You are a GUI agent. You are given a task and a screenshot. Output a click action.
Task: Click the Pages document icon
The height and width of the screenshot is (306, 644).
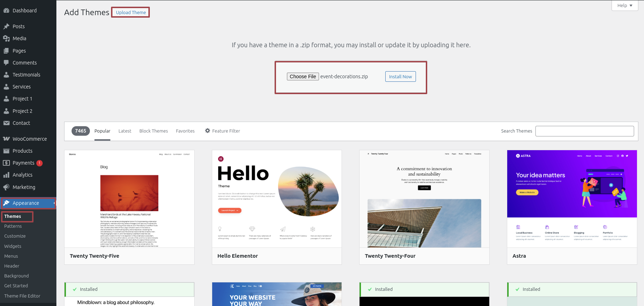[6, 51]
